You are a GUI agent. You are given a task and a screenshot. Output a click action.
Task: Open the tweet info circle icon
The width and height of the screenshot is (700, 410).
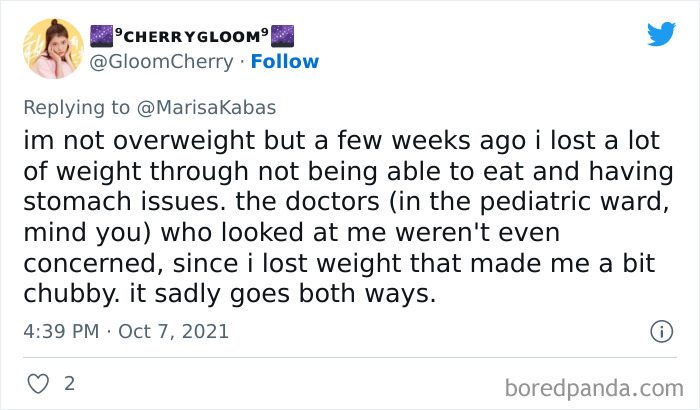(x=661, y=330)
